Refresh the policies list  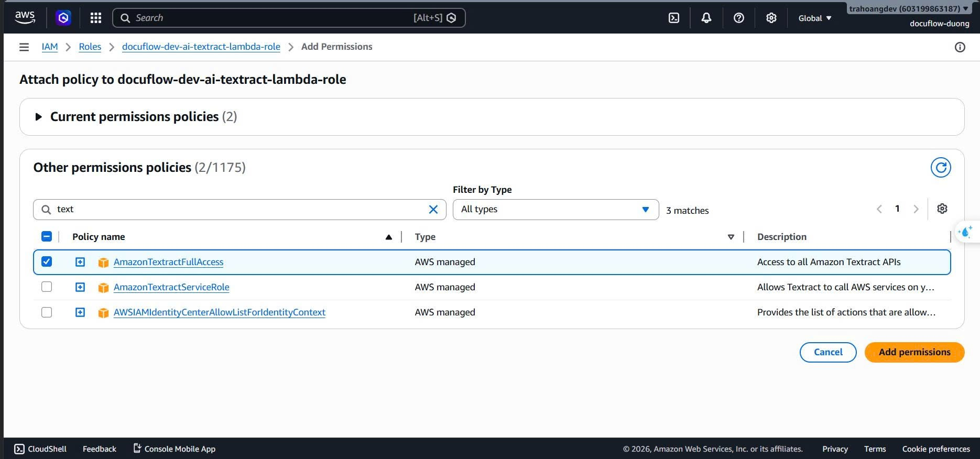[x=941, y=168]
